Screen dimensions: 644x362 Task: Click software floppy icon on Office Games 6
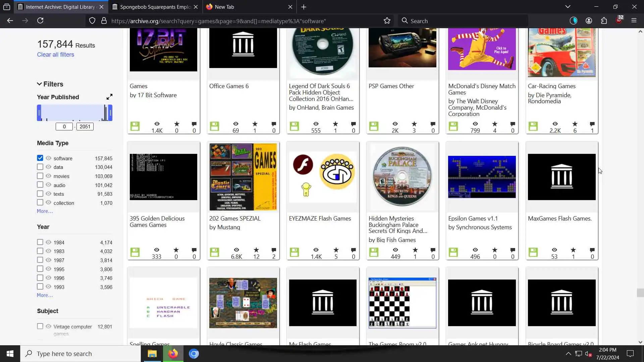pos(214,126)
